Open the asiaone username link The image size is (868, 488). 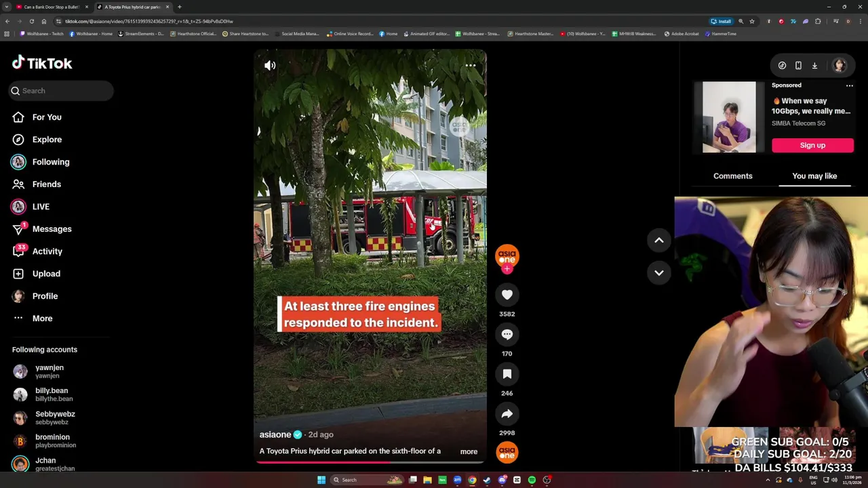pos(275,434)
